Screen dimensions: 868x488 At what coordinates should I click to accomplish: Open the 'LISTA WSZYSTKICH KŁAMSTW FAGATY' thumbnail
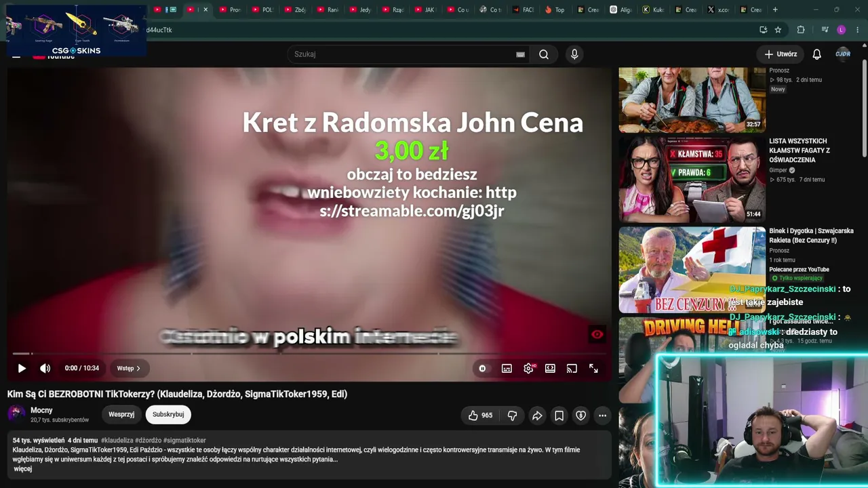[692, 180]
